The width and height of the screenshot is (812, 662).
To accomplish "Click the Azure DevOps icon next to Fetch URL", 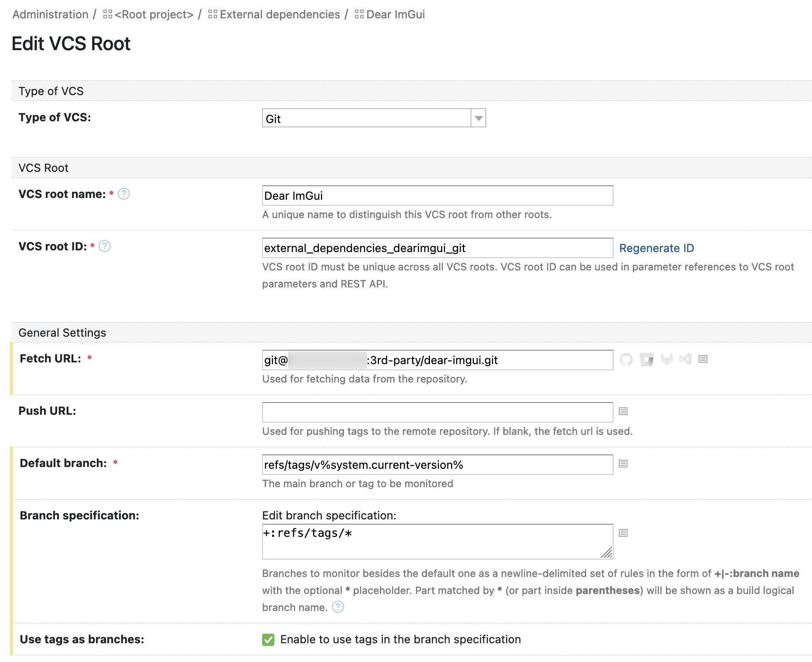I will pos(686,359).
